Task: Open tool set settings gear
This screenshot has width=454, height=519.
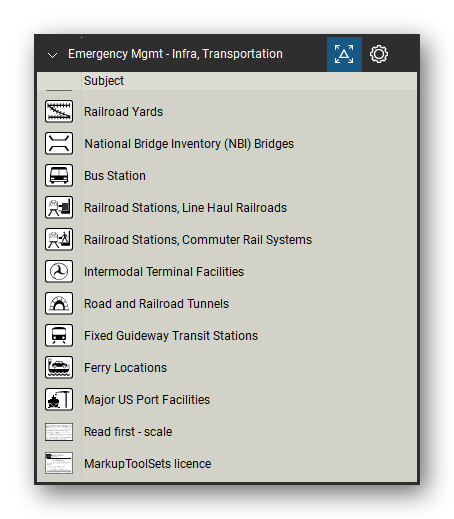Action: click(x=379, y=54)
